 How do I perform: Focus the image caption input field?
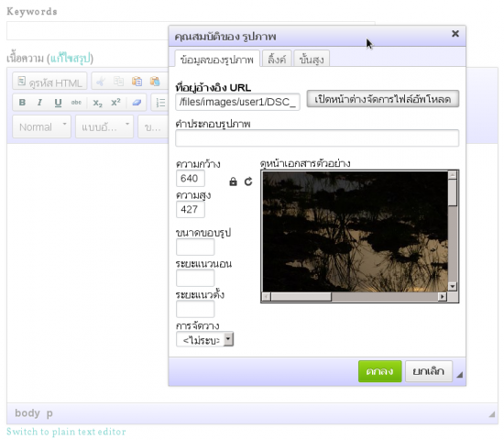click(317, 138)
